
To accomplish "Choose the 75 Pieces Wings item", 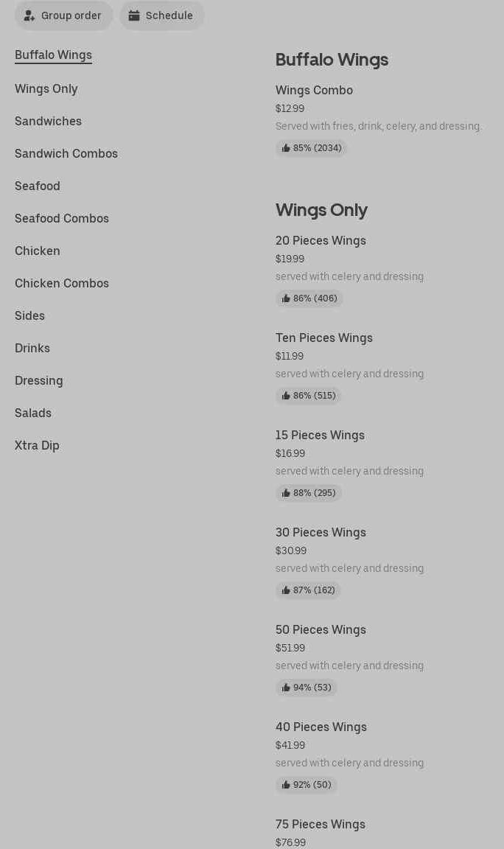I will [x=321, y=824].
